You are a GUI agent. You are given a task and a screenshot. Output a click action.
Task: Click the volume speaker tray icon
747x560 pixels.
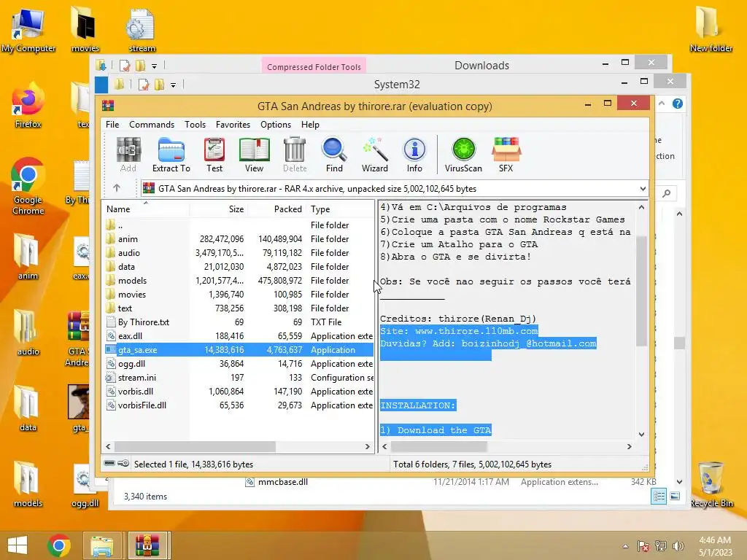678,545
